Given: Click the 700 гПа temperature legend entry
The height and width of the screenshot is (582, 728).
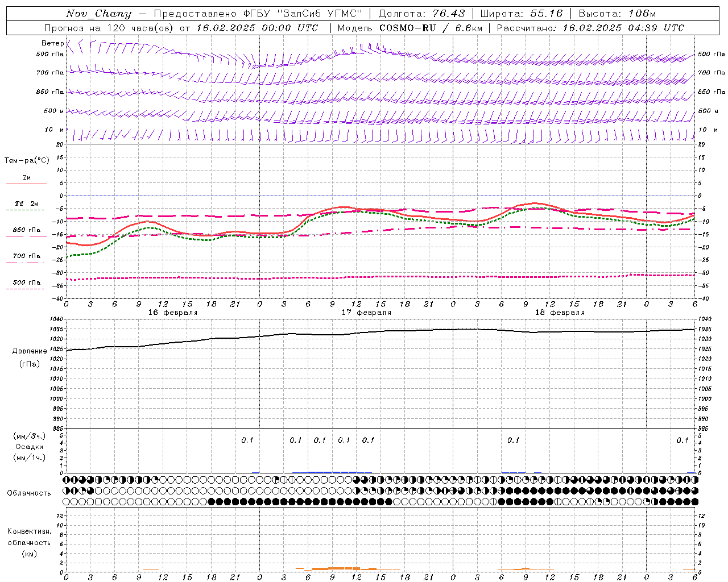Looking at the screenshot, I should pos(26,256).
